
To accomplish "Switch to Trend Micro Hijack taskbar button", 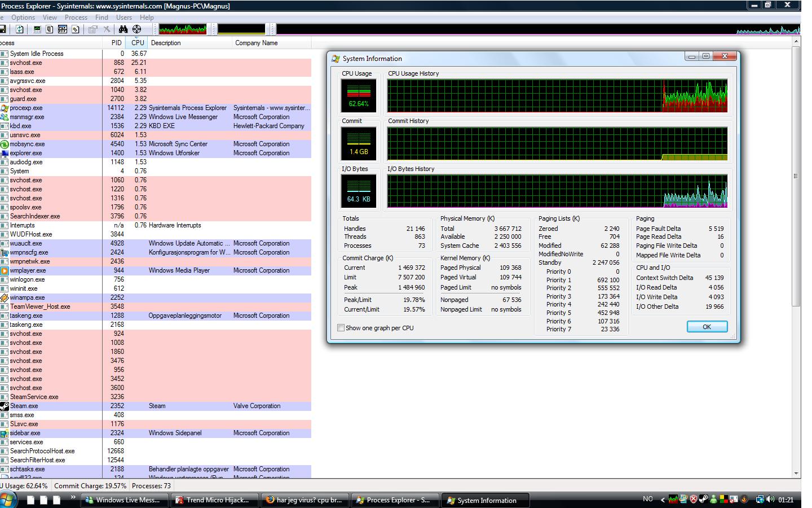I will coord(214,500).
